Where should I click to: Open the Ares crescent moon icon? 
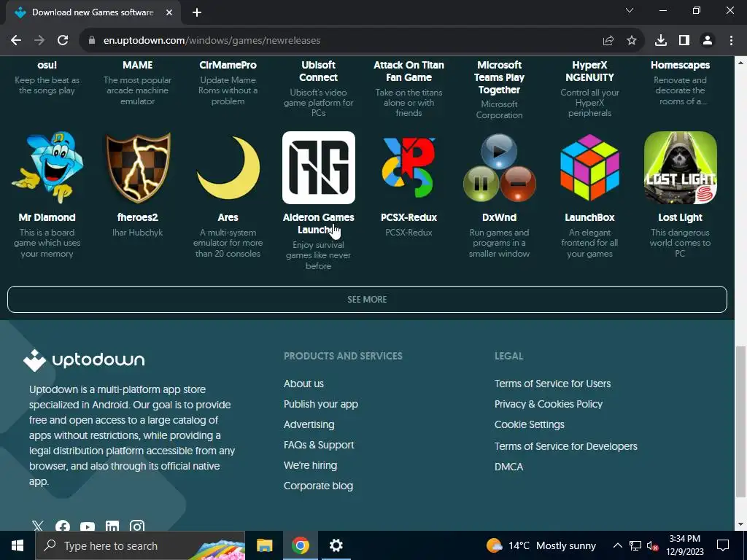click(228, 168)
